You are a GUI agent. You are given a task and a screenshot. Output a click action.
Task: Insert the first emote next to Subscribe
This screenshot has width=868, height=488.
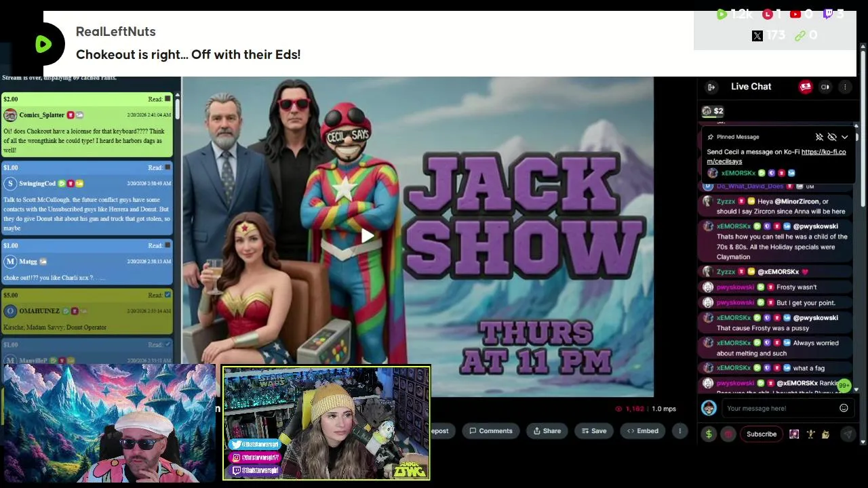(794, 434)
